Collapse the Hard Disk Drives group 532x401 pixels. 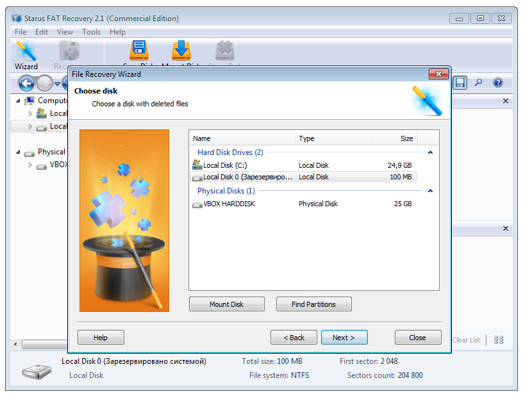tap(430, 152)
